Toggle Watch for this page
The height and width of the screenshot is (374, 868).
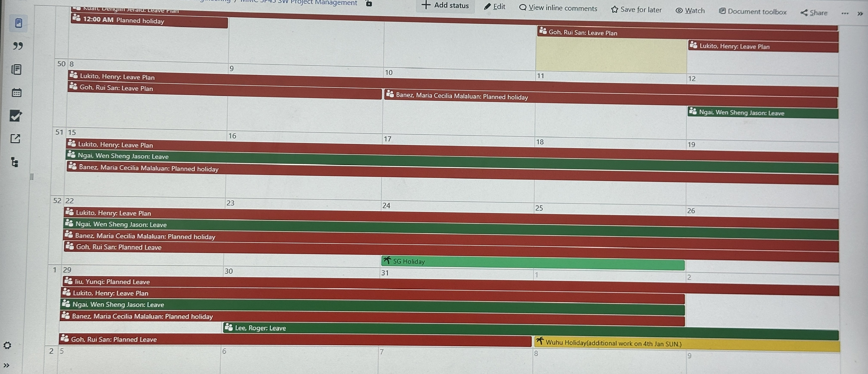[690, 11]
